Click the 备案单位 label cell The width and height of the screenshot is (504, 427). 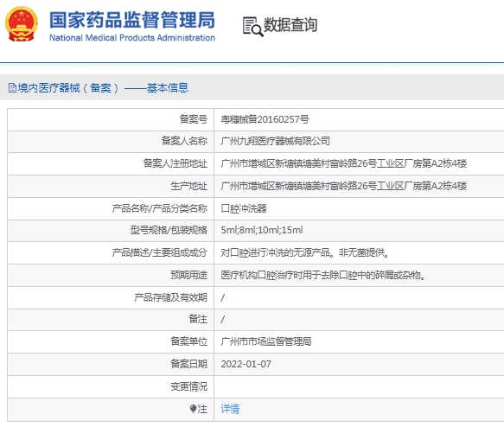111,341
